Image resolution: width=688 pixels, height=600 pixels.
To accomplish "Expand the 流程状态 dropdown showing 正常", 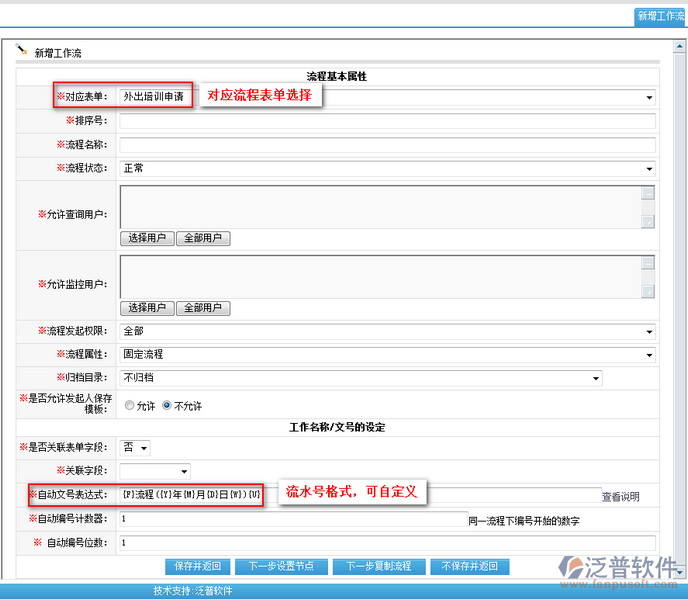I will [x=387, y=169].
